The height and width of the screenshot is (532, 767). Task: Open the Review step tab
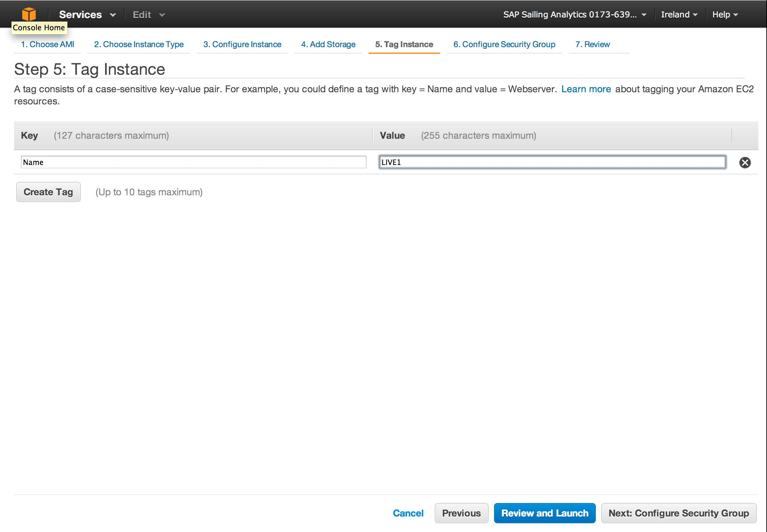[592, 44]
